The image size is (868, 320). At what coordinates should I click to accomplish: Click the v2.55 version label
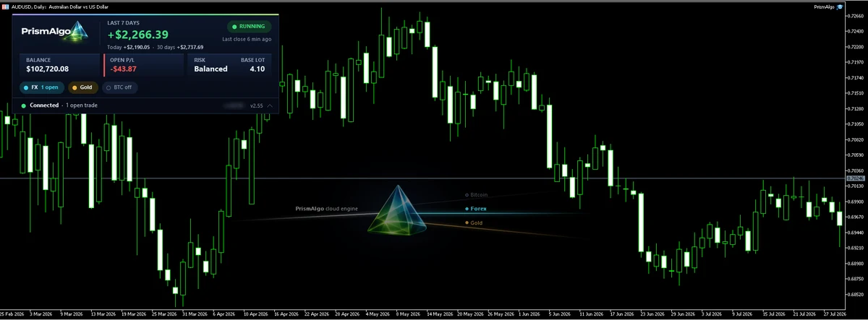pos(256,105)
